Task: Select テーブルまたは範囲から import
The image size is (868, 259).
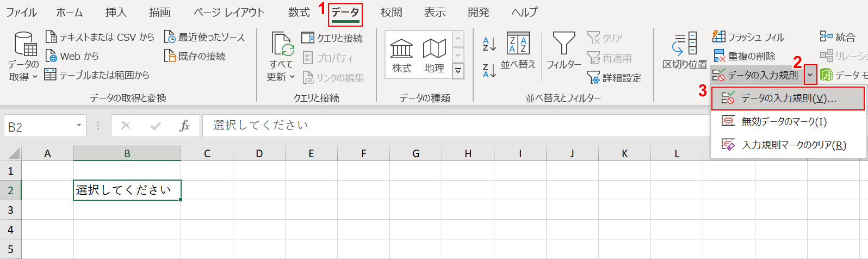Action: [x=97, y=75]
